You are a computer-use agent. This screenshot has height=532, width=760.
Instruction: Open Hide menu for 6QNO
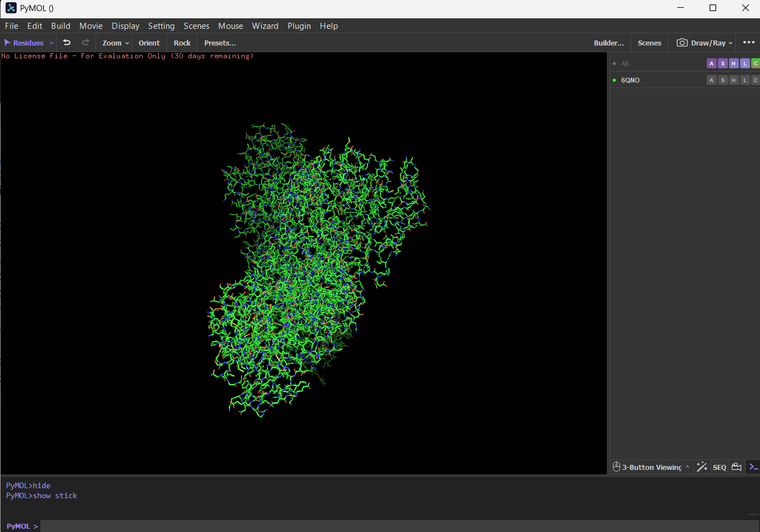point(734,80)
